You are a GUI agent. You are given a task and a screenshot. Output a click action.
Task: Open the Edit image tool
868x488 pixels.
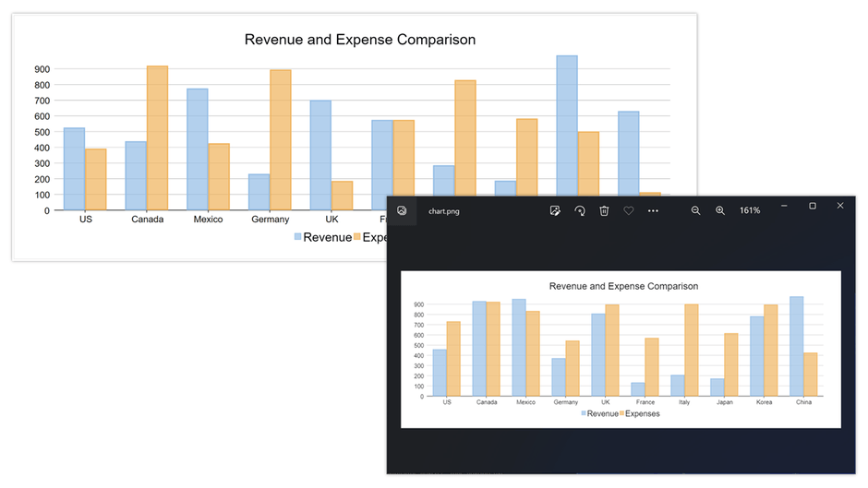(555, 211)
